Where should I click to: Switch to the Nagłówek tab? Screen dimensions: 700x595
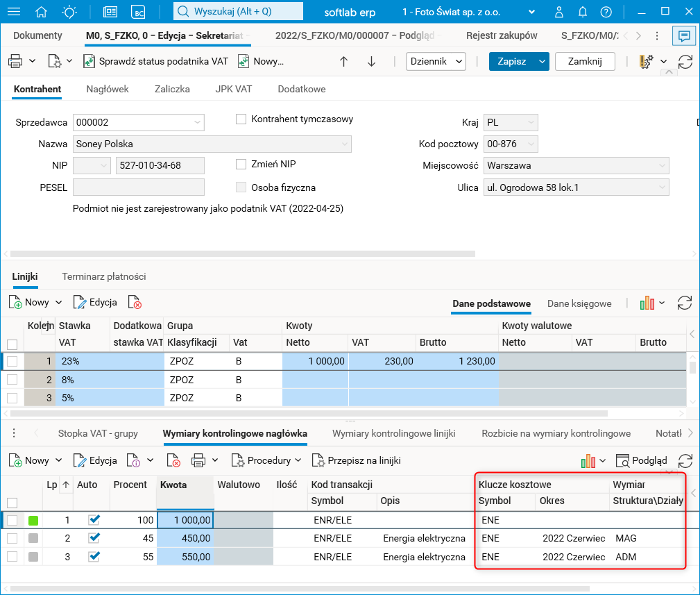point(108,89)
